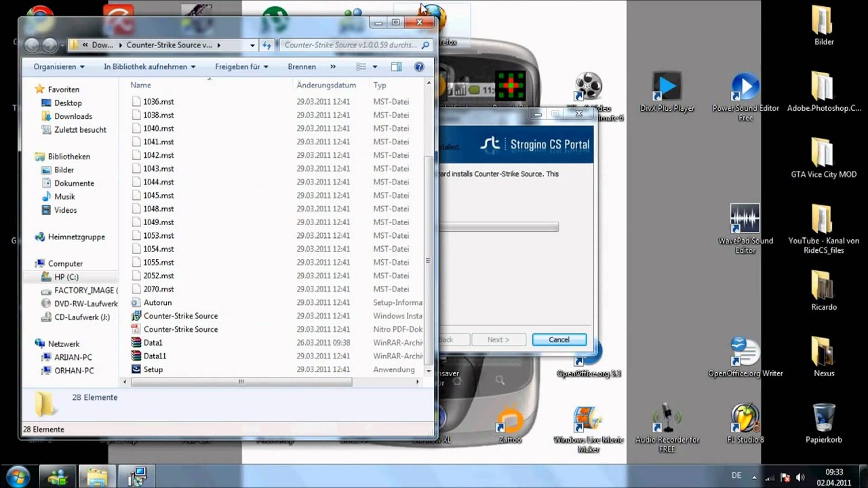The image size is (868, 488).
Task: Select HP (C:) drive in sidebar
Action: pyautogui.click(x=66, y=277)
